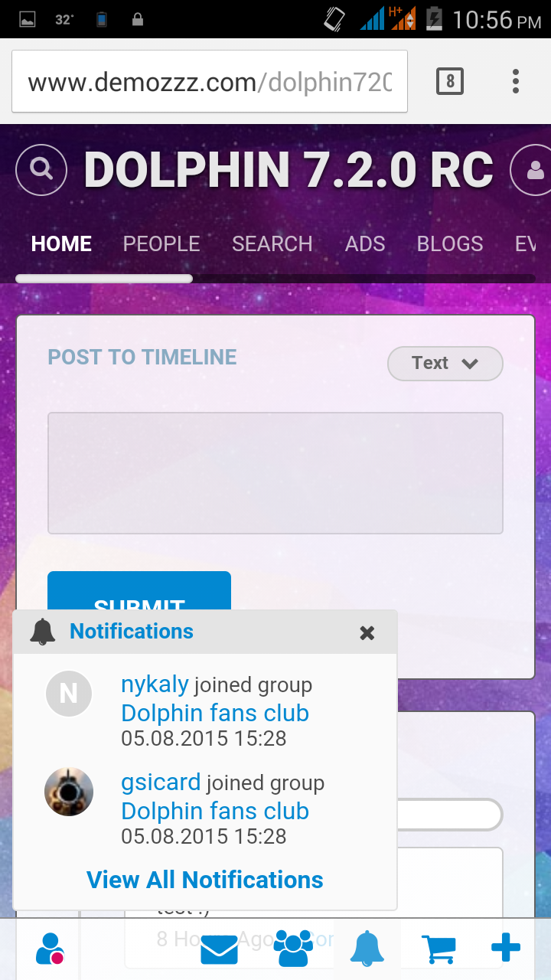
Task: Select the Search menu item
Action: [272, 243]
